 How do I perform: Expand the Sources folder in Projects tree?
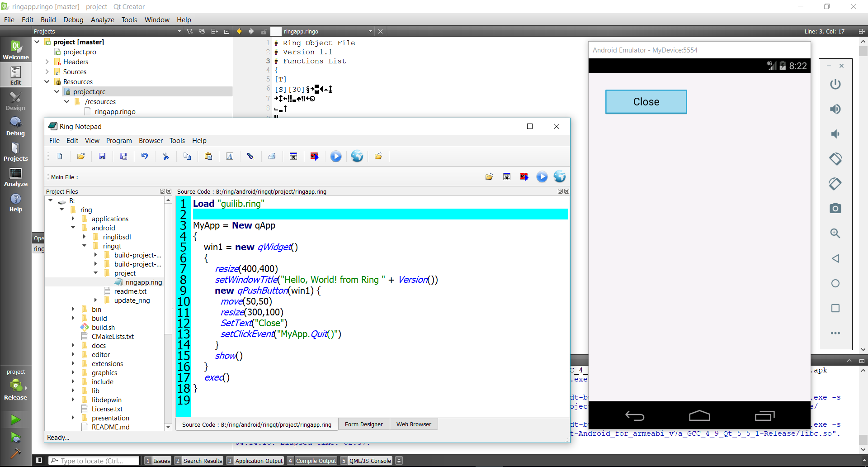pos(47,71)
